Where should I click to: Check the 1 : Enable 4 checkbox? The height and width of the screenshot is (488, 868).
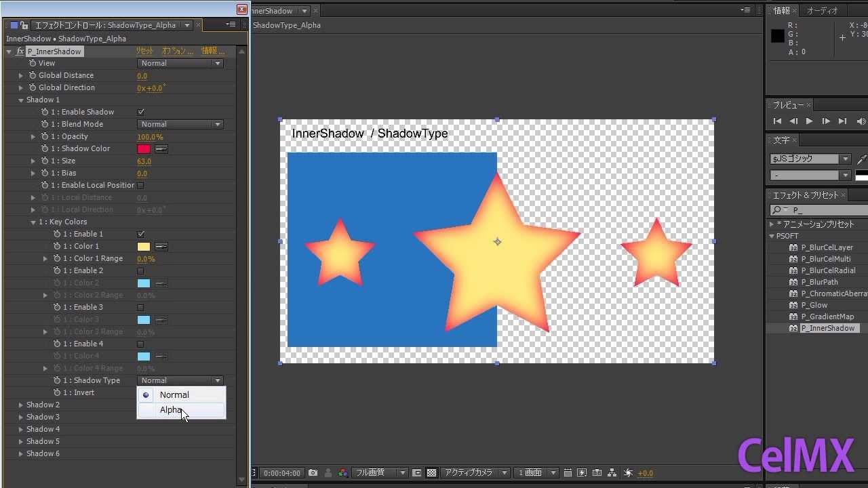pyautogui.click(x=141, y=344)
